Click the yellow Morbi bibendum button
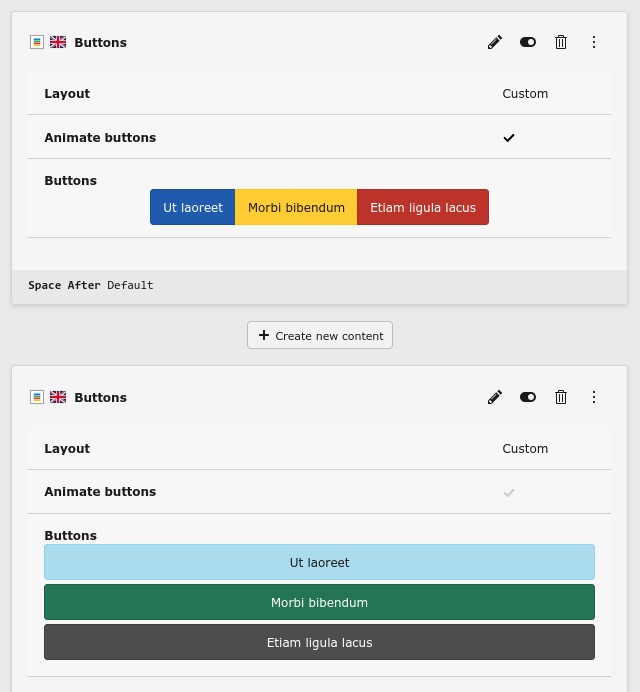 (x=296, y=207)
